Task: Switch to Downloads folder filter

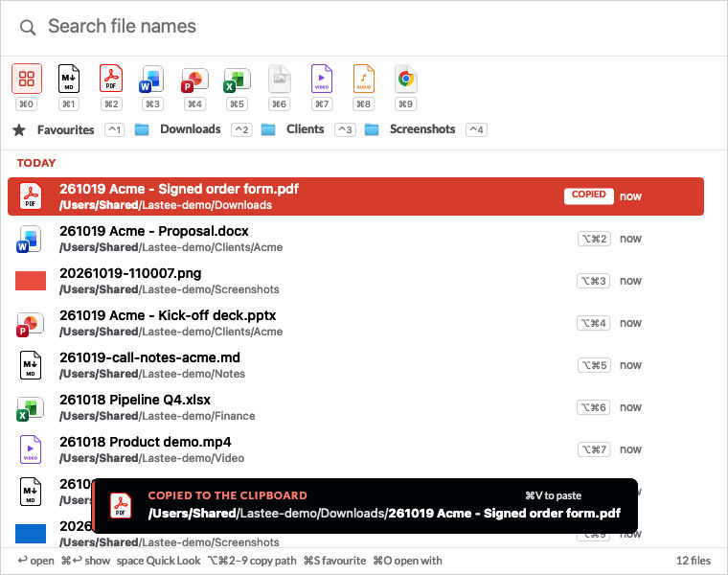Action: [191, 129]
